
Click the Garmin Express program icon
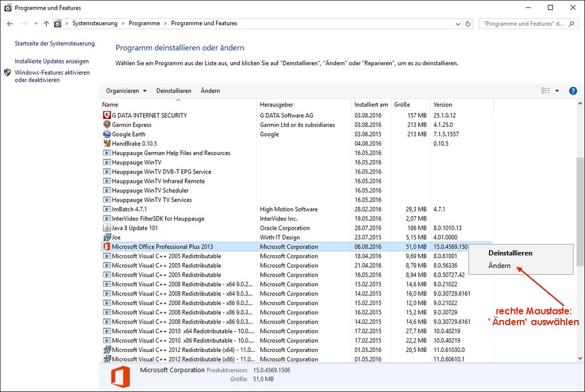(x=107, y=125)
